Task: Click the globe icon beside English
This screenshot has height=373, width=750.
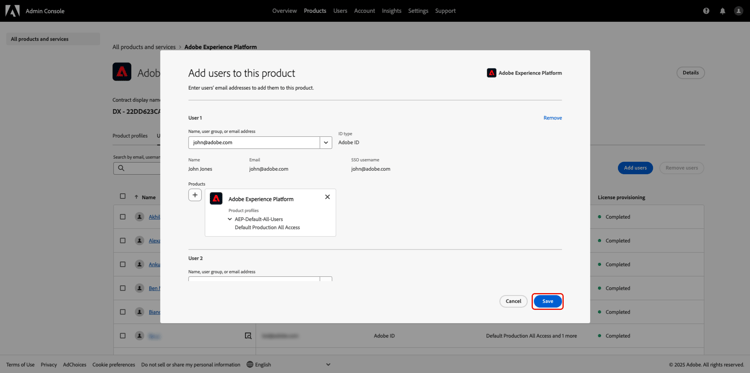Action: click(x=250, y=364)
